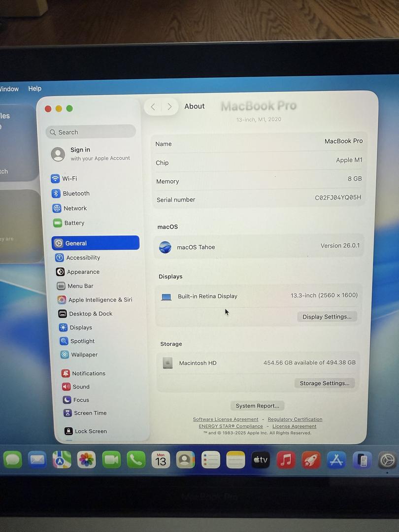The width and height of the screenshot is (399, 532).
Task: Open ENERGY STAR Compliance link
Action: 231,426
